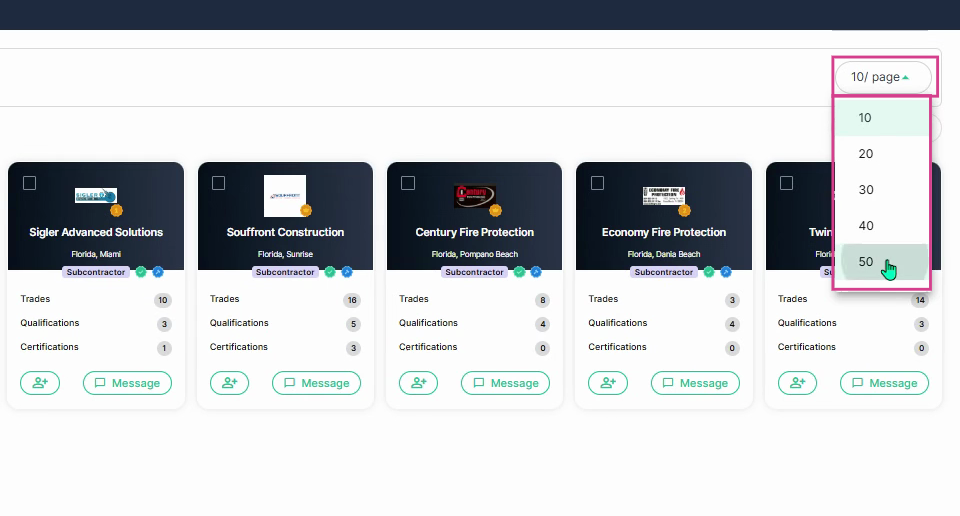The height and width of the screenshot is (516, 960).
Task: Message Sigler Advanced Solutions
Action: (x=127, y=383)
